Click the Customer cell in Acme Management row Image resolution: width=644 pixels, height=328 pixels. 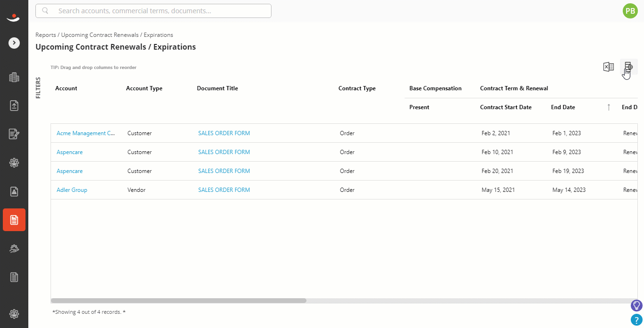140,133
